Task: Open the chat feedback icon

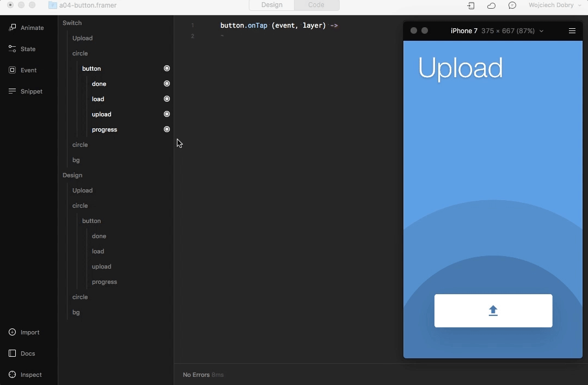Action: 512,5
